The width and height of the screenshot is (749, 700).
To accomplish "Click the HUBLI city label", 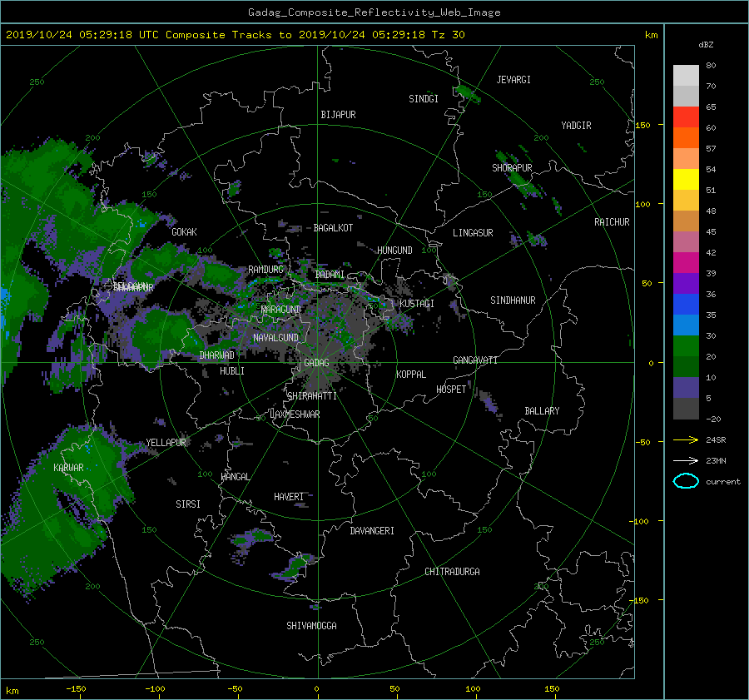I will (x=232, y=370).
